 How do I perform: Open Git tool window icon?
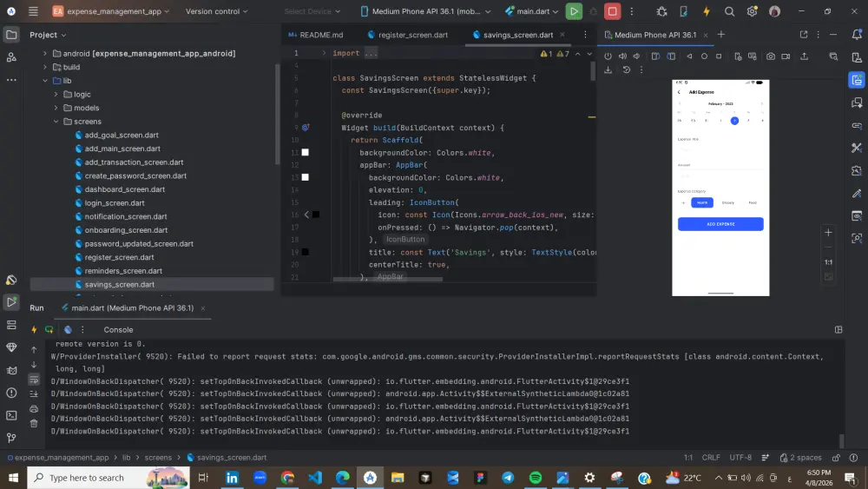[x=11, y=438]
